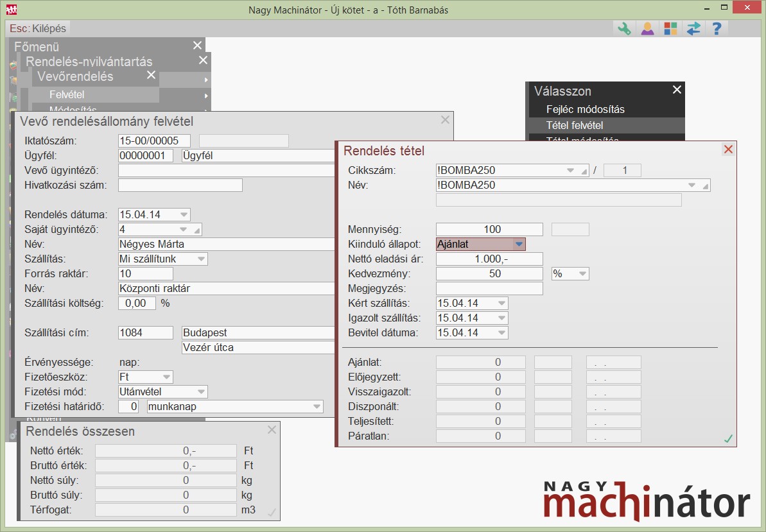Viewport: 766px width, 532px height.
Task: Click Esc: Kilépés button
Action: click(38, 28)
